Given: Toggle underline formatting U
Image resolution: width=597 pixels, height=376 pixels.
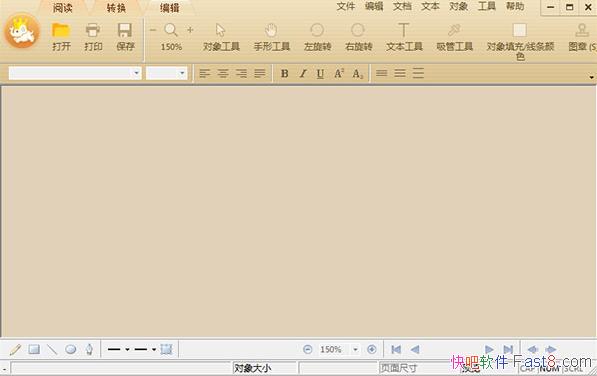Looking at the screenshot, I should [321, 73].
